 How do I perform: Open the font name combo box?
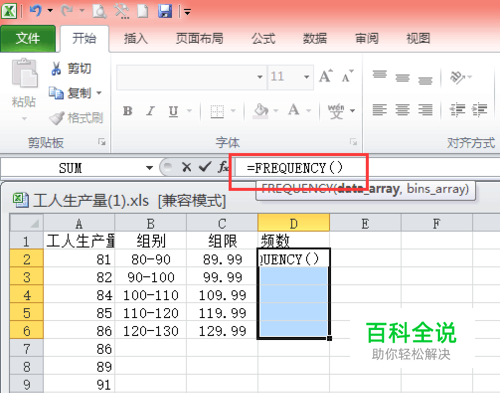191,77
